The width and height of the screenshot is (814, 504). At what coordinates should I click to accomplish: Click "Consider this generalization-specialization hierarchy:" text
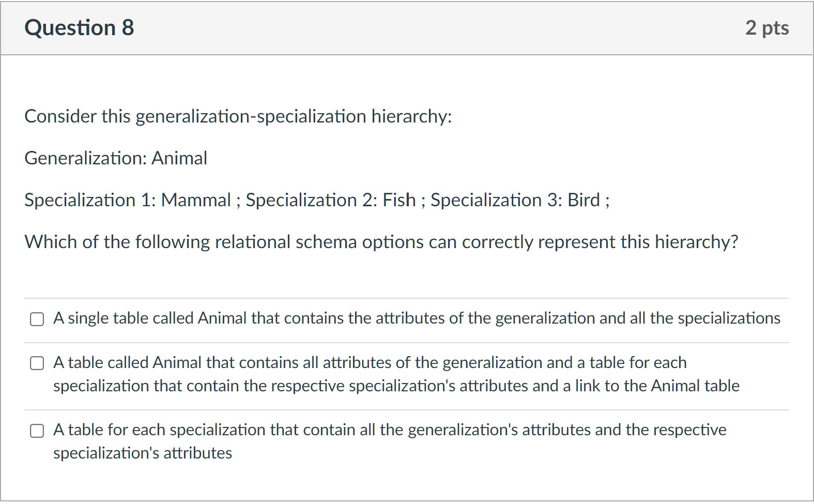[x=238, y=116]
